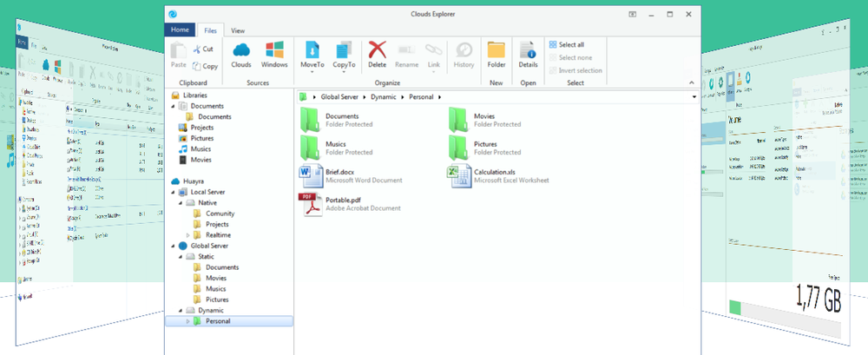Click Dynamic in breadcrumb path
Screen dimensions: 868x355
tap(384, 97)
